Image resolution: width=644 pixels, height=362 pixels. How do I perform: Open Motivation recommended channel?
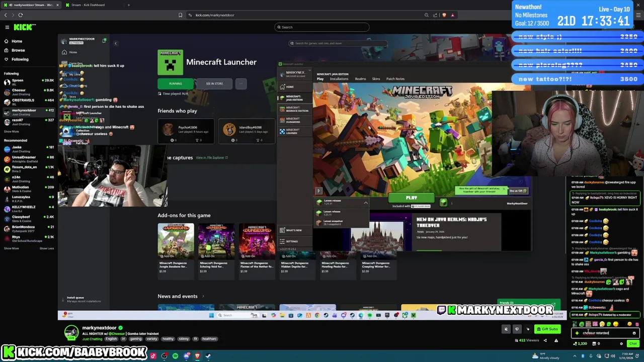tap(29, 189)
